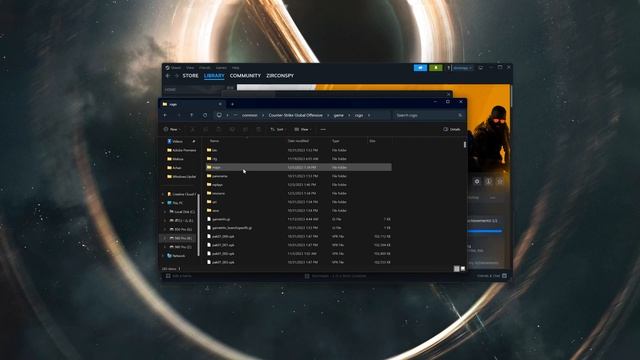Viewport: 640px width, 360px height.
Task: Click the Up one level arrow in Explorer
Action: click(x=191, y=116)
